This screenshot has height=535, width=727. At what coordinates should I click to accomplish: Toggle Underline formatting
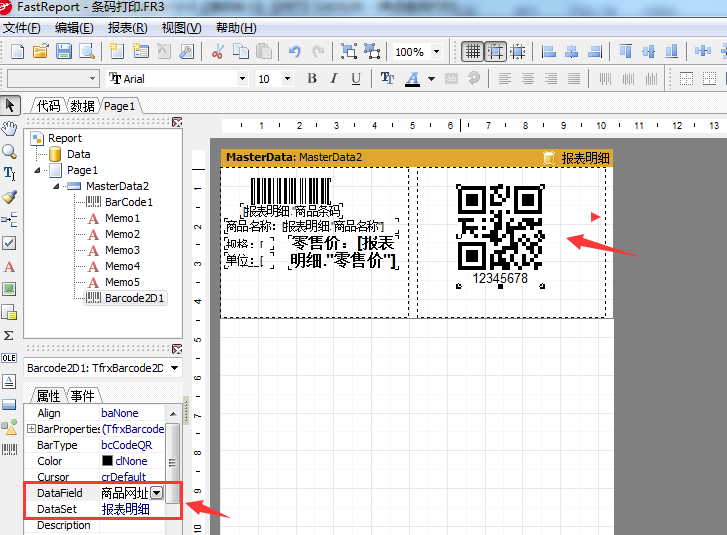click(x=356, y=79)
